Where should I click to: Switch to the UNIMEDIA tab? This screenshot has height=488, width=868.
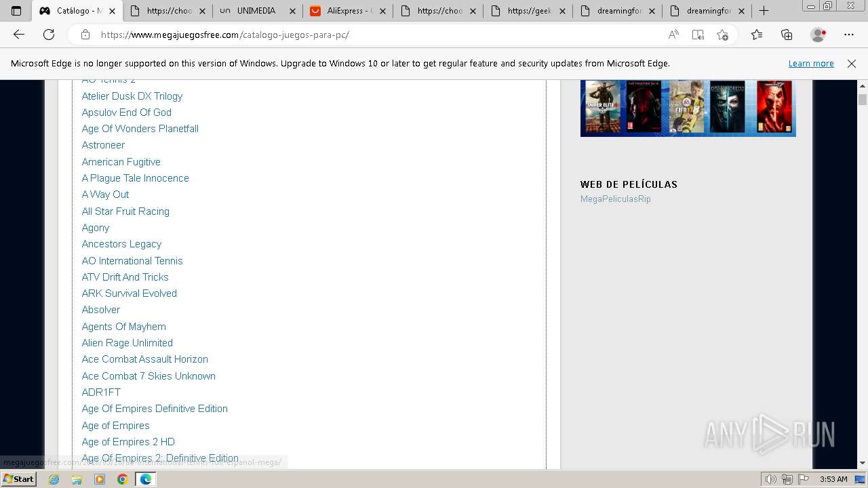[258, 11]
